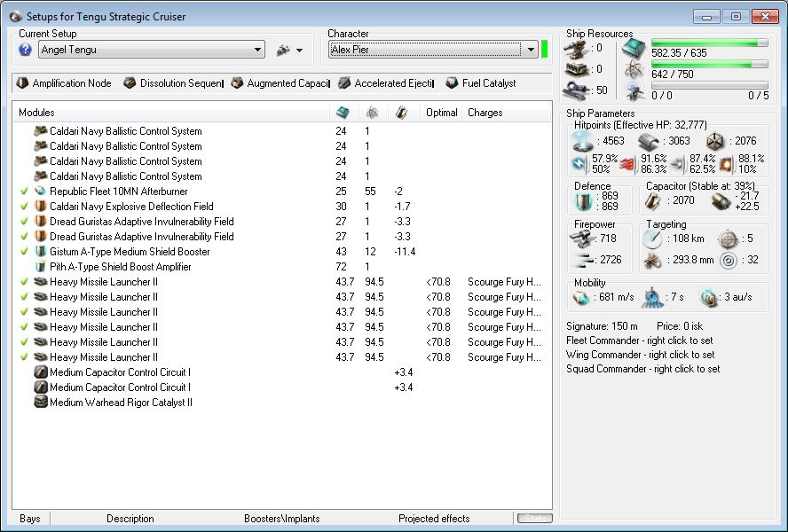Screen dimensions: 788x532
Task: Click the Pith A-Type Shield Boost Amplifier icon
Action: (x=40, y=267)
